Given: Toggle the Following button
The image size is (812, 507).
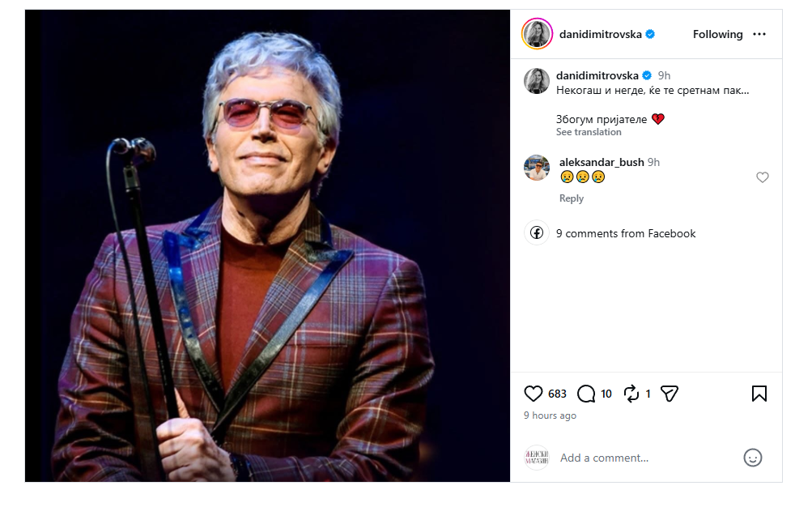Looking at the screenshot, I should coord(717,34).
